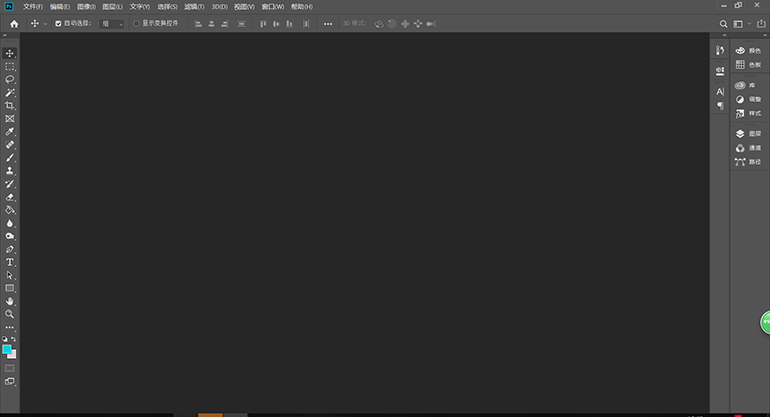Open the 窗口(W) menu

(x=273, y=7)
